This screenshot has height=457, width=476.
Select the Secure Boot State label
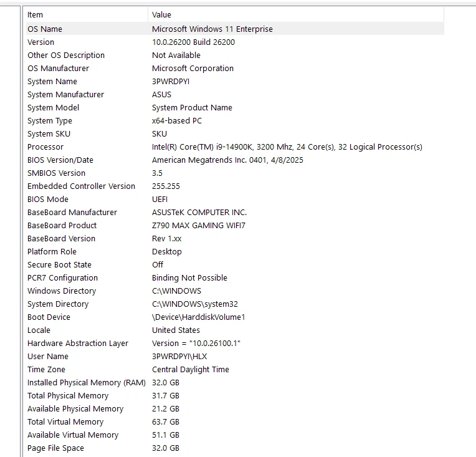[x=59, y=264]
